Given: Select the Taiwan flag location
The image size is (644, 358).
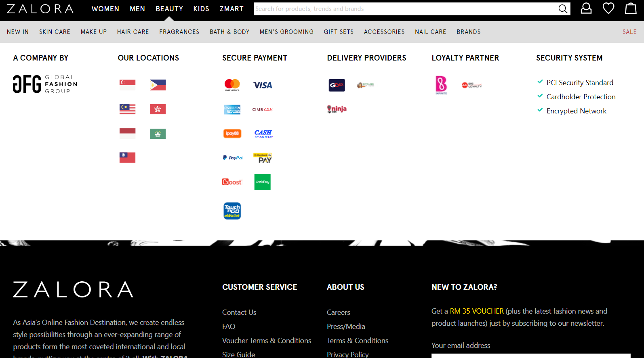Looking at the screenshot, I should point(127,157).
